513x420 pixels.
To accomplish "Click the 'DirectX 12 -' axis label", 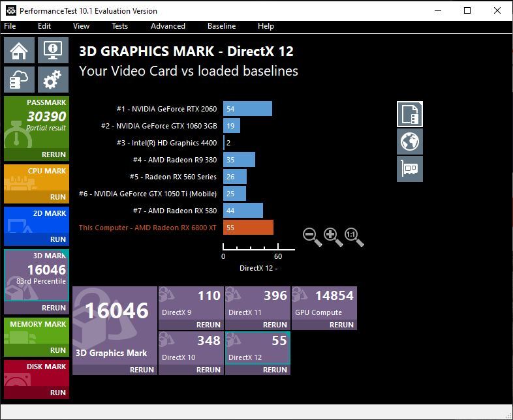I will (258, 268).
